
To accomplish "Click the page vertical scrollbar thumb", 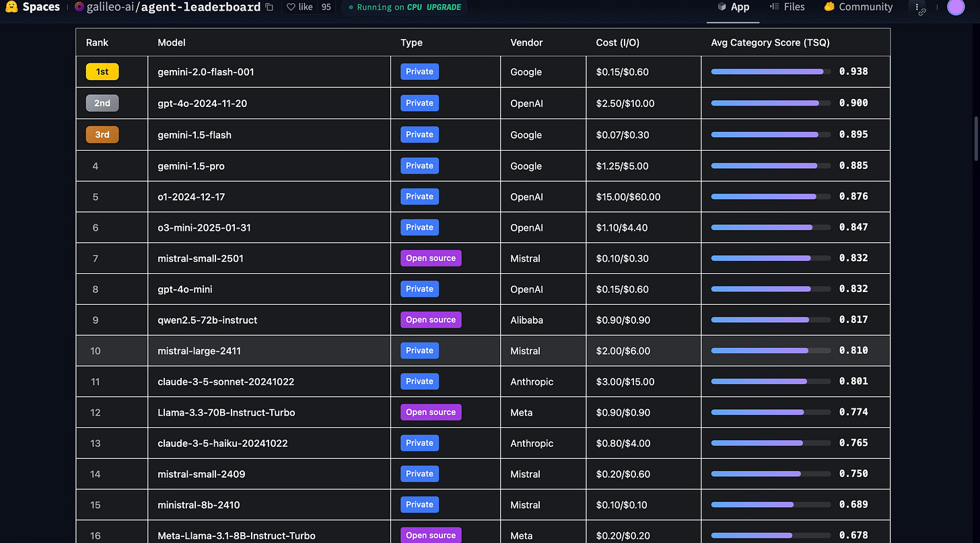I will (x=975, y=138).
